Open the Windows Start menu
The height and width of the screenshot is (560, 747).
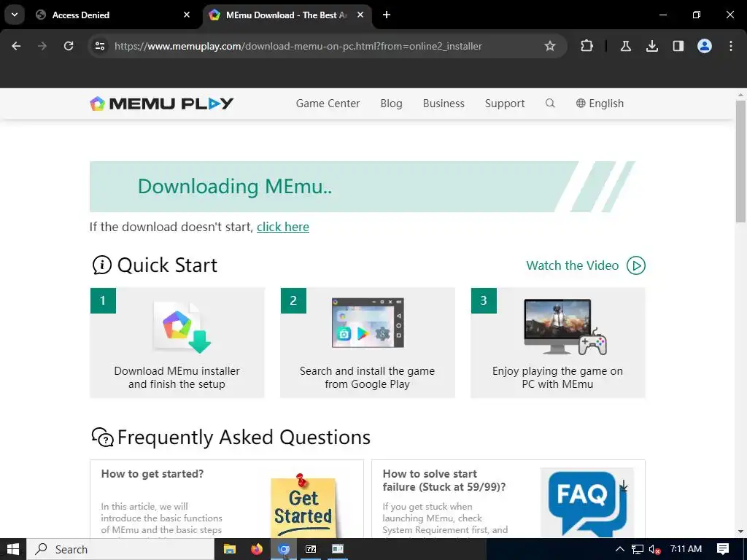pyautogui.click(x=13, y=549)
